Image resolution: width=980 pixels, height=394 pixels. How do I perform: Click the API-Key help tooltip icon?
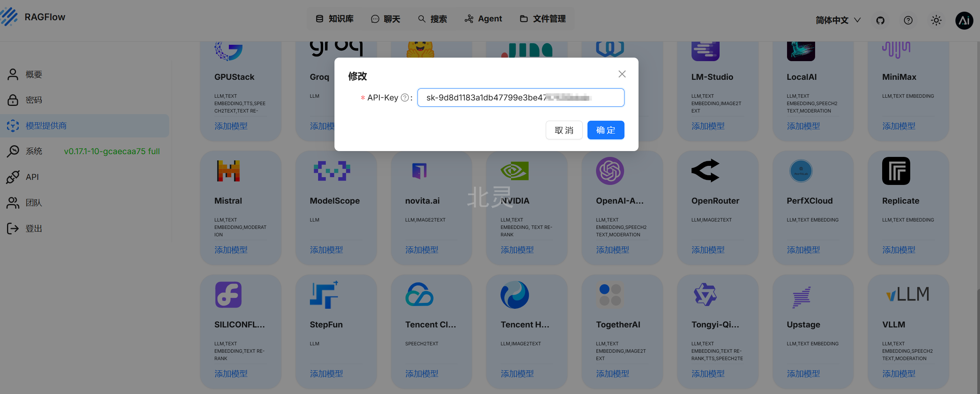click(405, 98)
